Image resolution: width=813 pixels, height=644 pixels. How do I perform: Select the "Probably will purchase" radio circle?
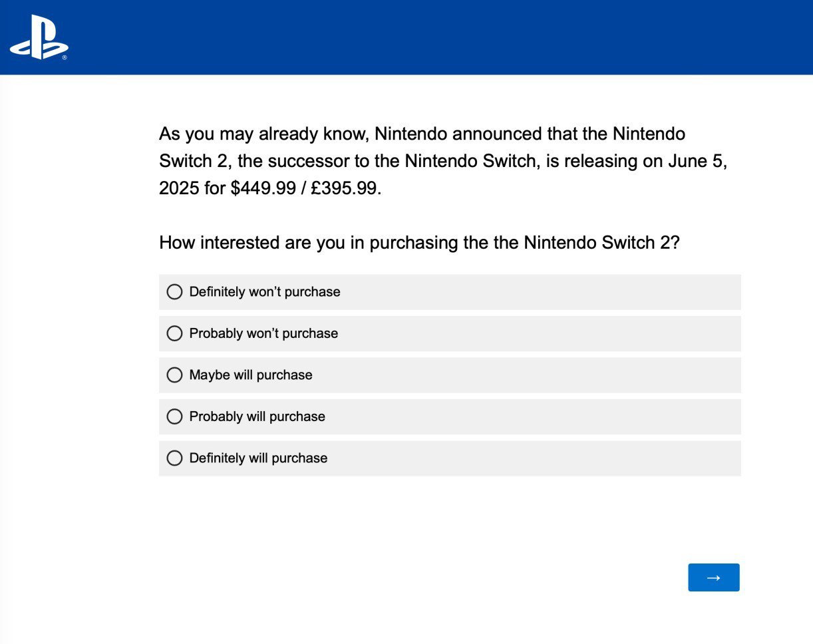pyautogui.click(x=174, y=416)
